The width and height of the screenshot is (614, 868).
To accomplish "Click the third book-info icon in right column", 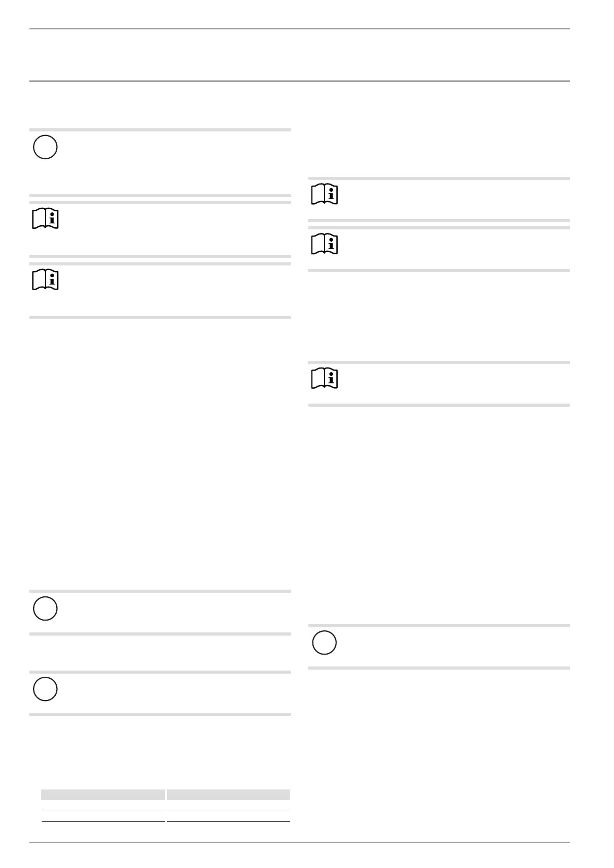I will click(324, 379).
